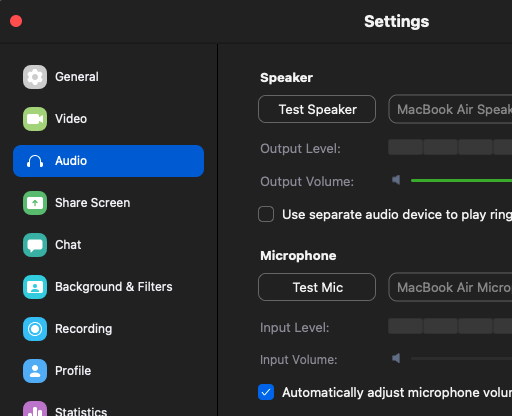Screen dimensions: 512x416
Task: Enable separate audio device for ringtone checkbox
Action: [x=266, y=214]
